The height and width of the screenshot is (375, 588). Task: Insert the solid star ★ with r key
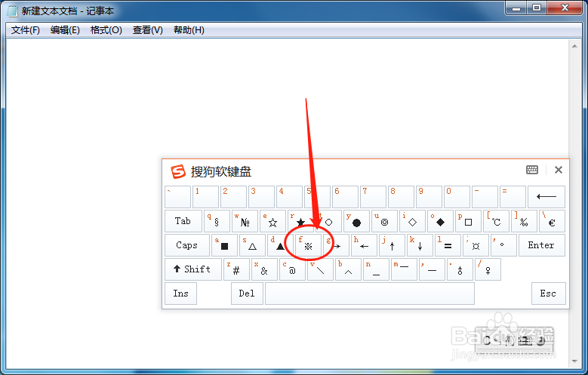point(300,221)
